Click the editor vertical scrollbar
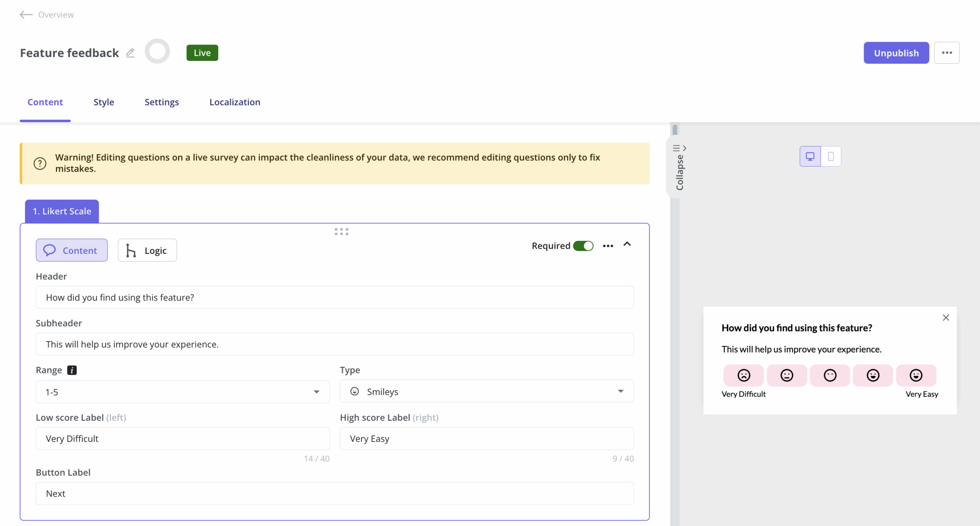Viewport: 980px width, 526px height. [x=675, y=130]
